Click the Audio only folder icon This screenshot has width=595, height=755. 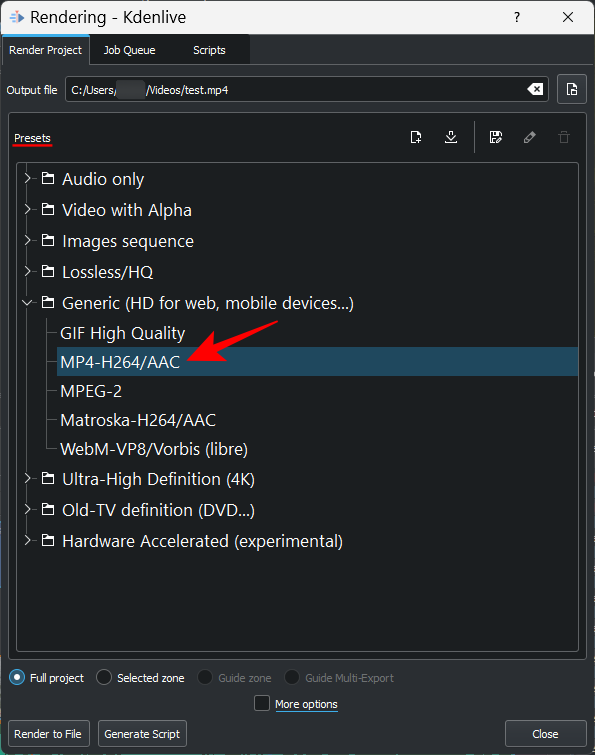[x=48, y=179]
